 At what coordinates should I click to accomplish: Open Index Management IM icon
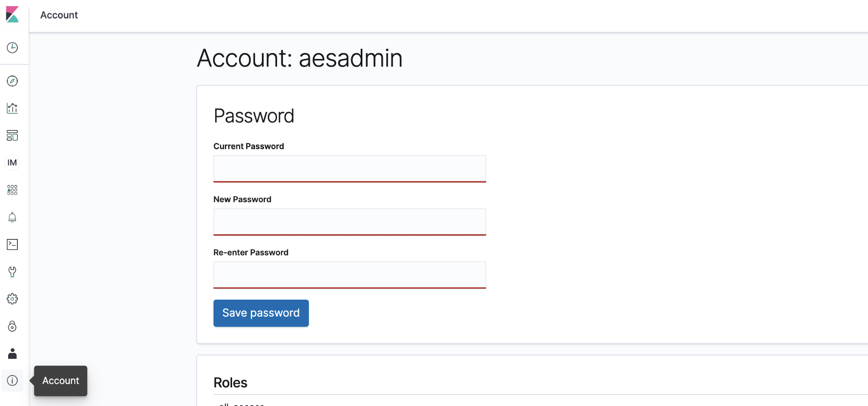click(12, 163)
